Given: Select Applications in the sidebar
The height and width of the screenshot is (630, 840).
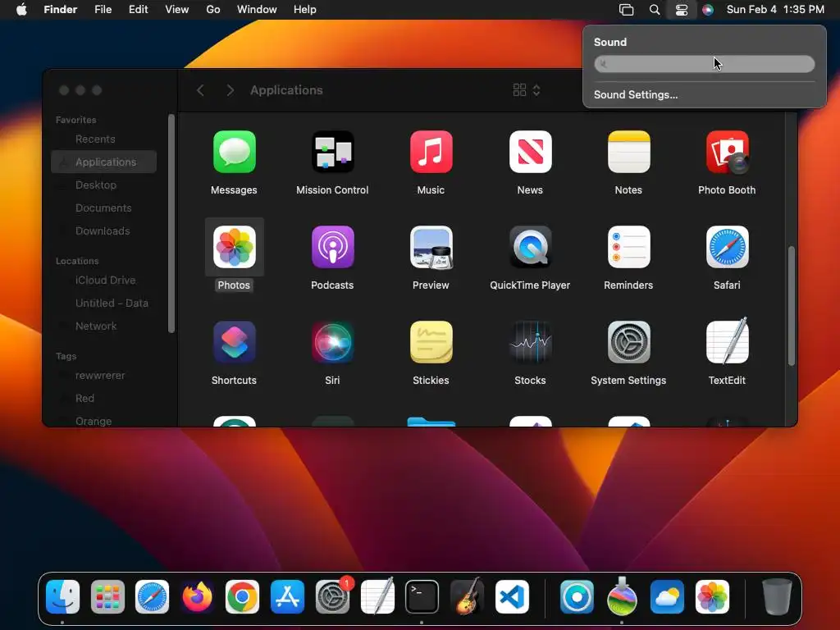Looking at the screenshot, I should (104, 162).
